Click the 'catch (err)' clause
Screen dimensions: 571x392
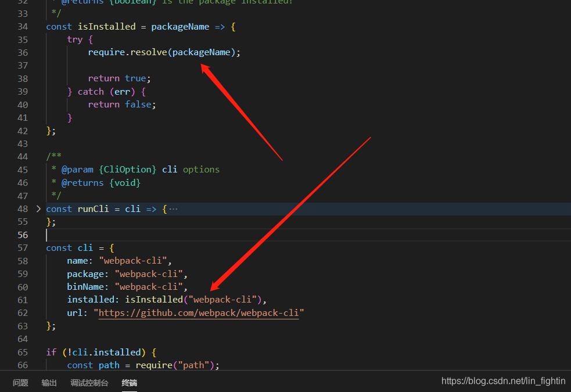click(x=106, y=92)
